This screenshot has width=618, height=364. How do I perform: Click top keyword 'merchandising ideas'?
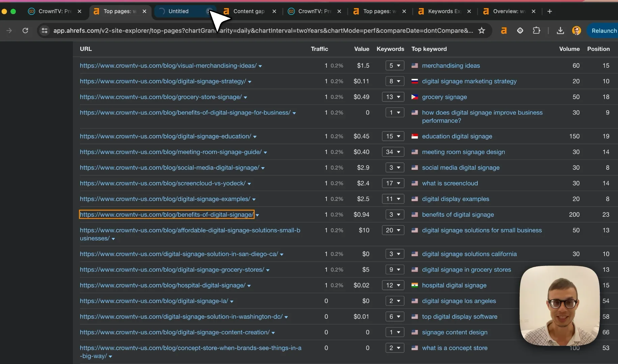pos(451,66)
